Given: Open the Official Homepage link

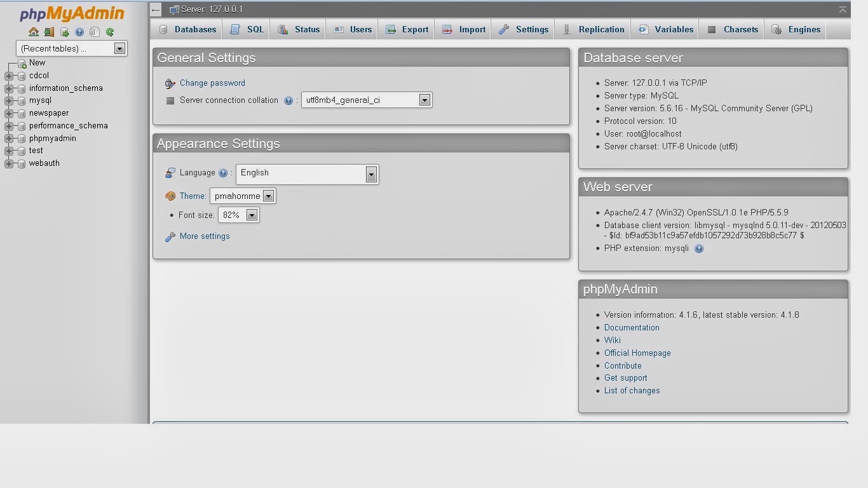Looking at the screenshot, I should click(637, 353).
